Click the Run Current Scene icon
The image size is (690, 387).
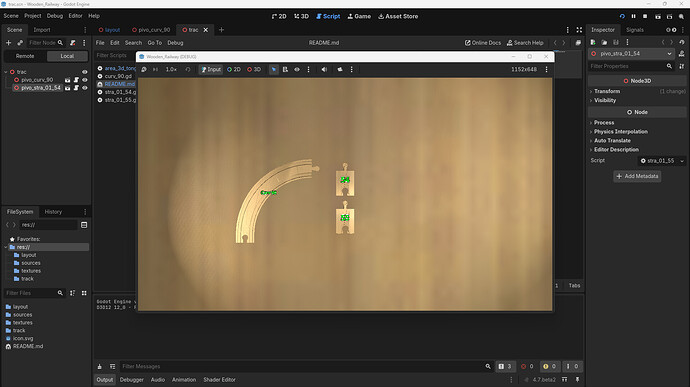[x=657, y=16]
